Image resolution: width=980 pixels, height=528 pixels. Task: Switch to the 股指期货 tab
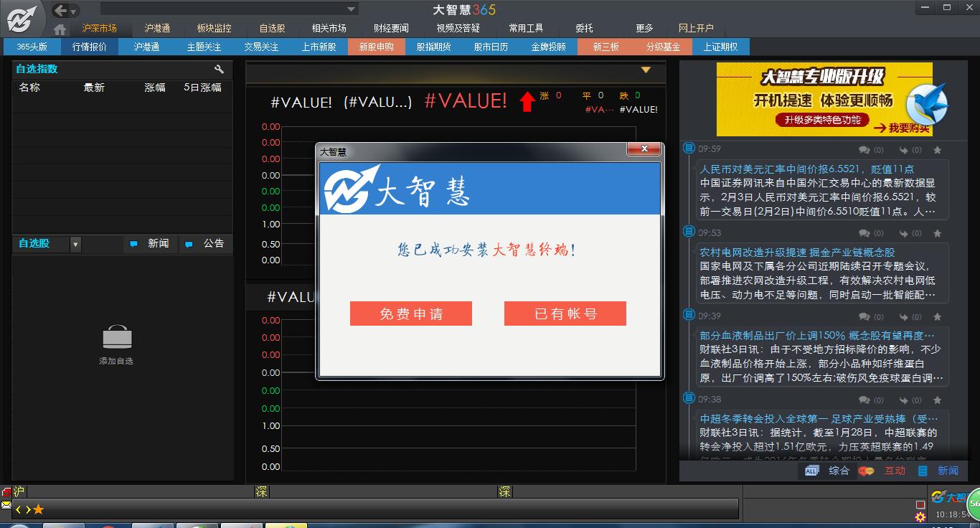pos(434,47)
